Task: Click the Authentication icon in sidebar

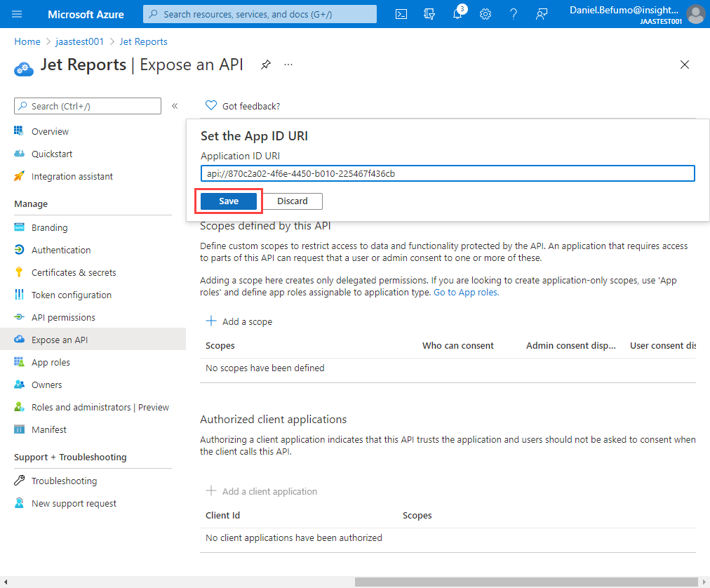Action: (19, 250)
